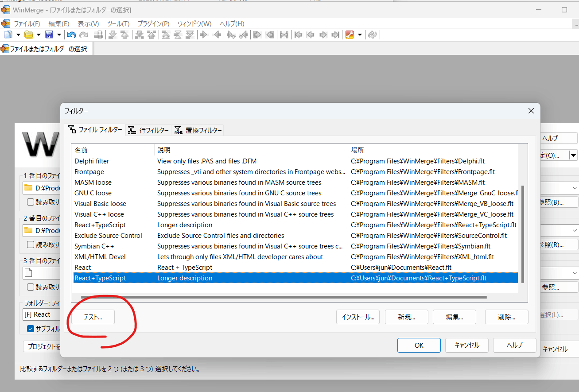Toggle read-only checkbox for 1st file
Viewport: 579px width, 392px height.
click(31, 202)
